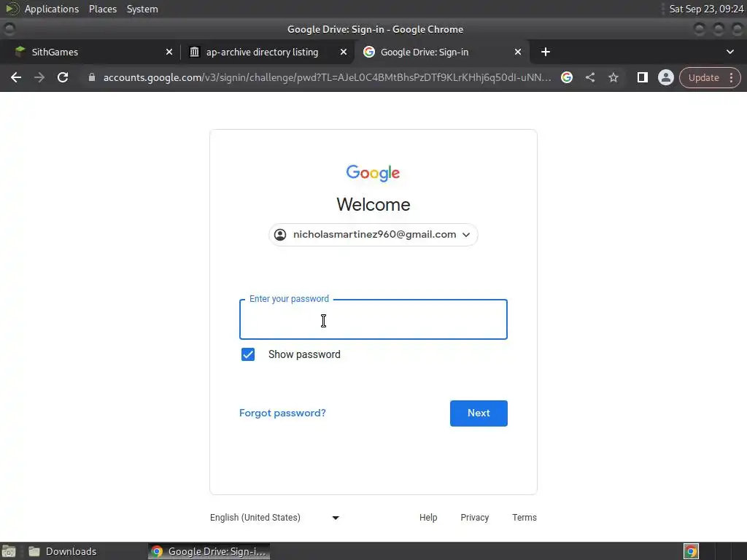Click the window menu icon at title bar left
The width and height of the screenshot is (747, 560).
tap(9, 29)
